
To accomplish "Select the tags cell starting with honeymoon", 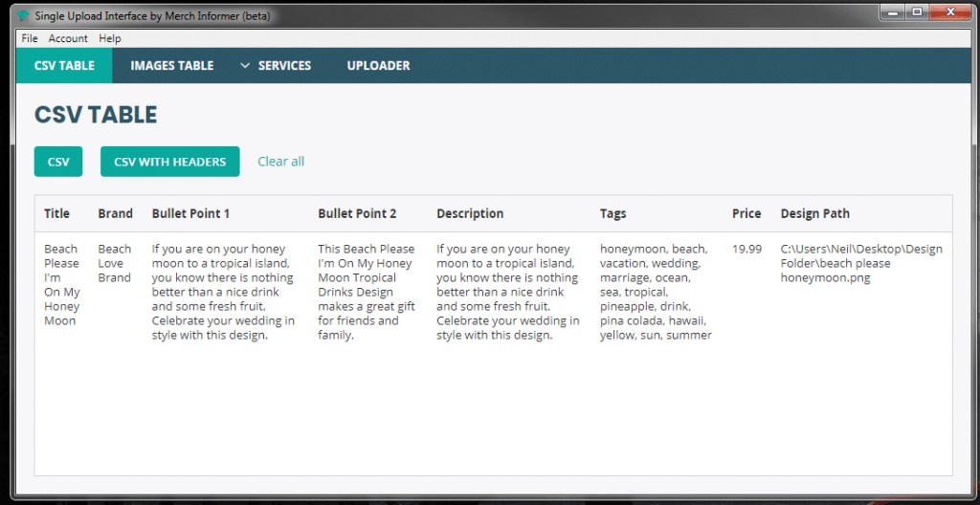I will [656, 292].
